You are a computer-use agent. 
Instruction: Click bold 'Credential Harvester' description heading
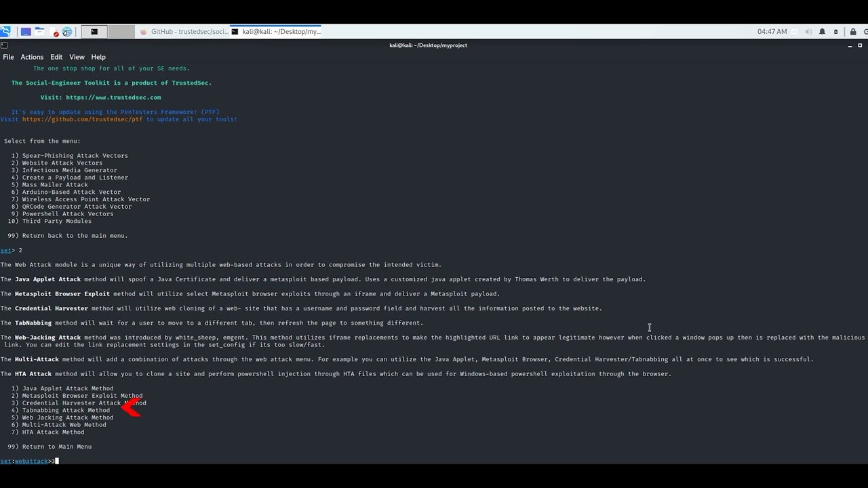click(52, 308)
